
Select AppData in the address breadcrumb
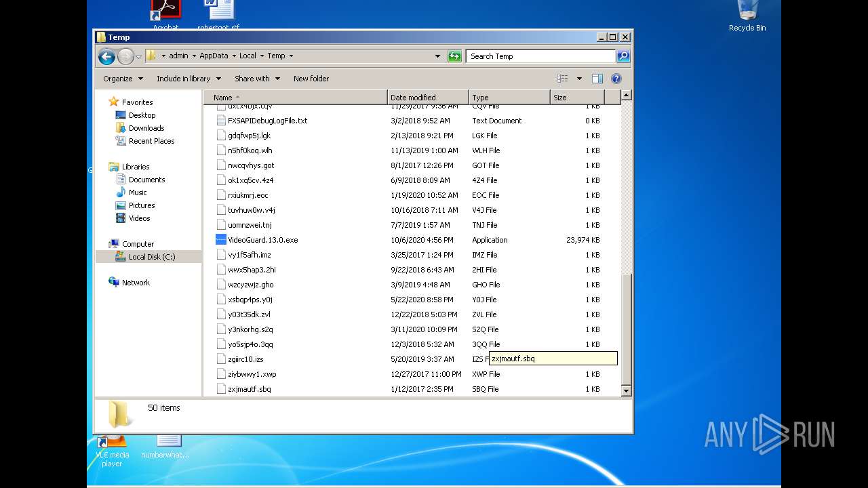(x=214, y=56)
